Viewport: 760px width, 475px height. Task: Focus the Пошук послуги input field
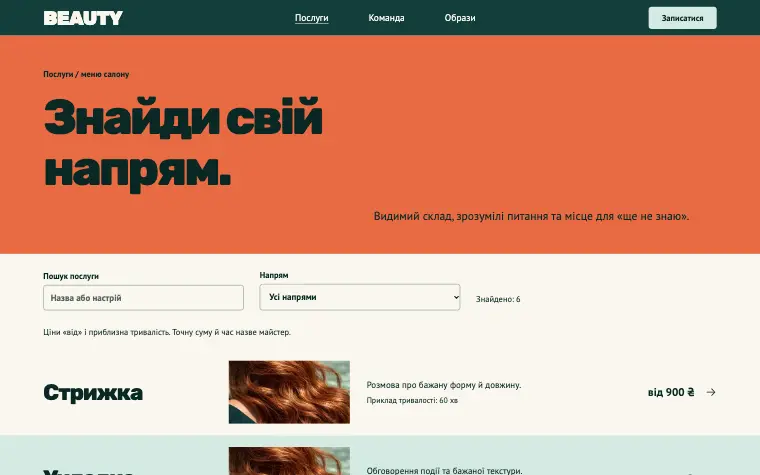(x=143, y=298)
